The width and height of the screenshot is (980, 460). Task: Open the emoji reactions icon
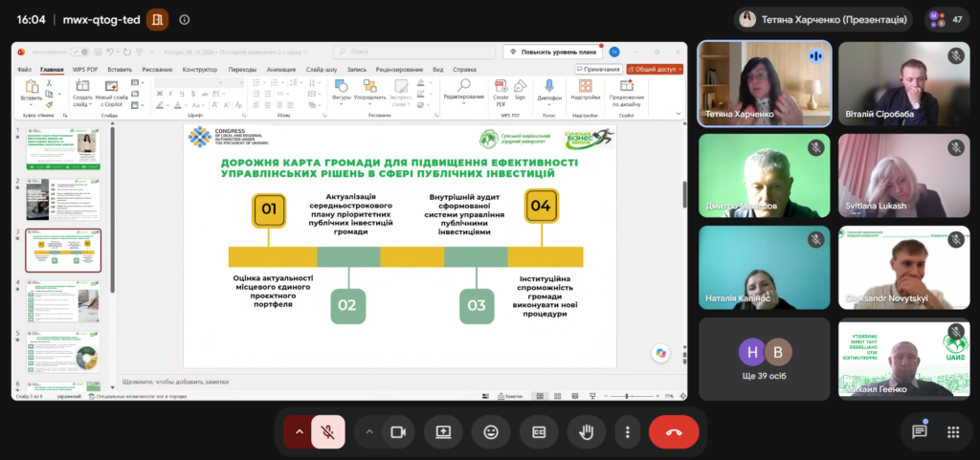click(491, 432)
